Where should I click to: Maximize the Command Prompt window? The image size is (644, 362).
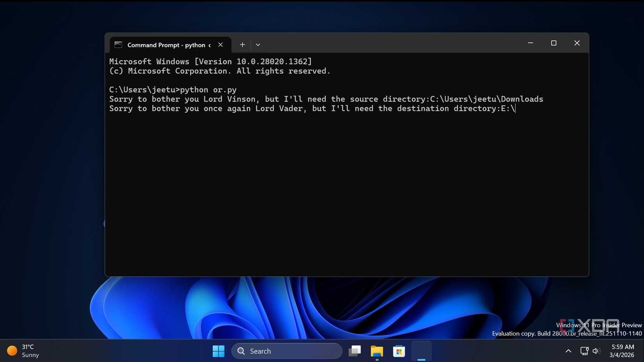[553, 43]
